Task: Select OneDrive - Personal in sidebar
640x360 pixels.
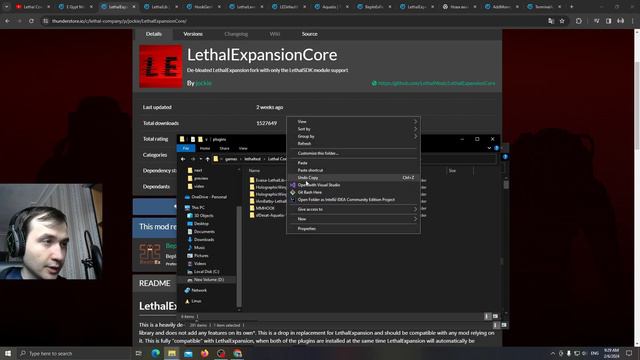Action: (x=209, y=197)
